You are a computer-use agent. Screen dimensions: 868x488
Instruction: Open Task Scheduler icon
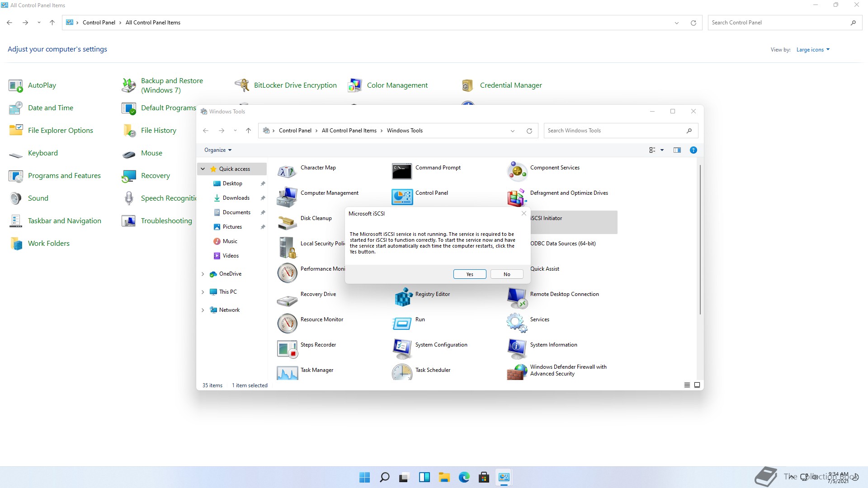click(x=402, y=372)
